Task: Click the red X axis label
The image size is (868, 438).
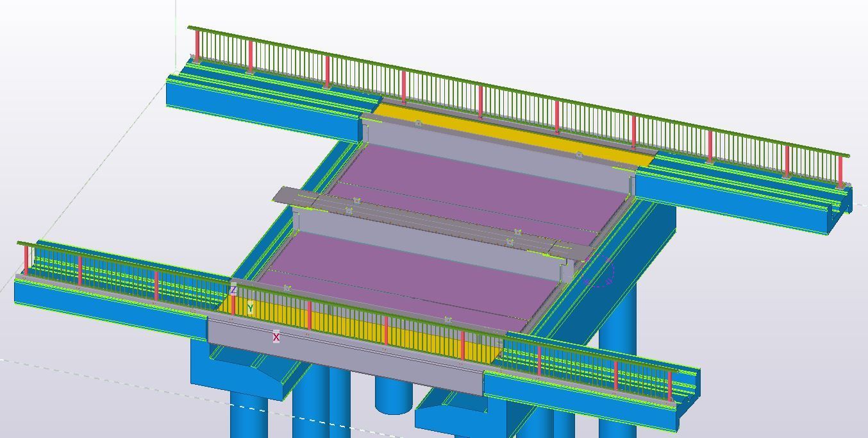Action: (x=276, y=337)
